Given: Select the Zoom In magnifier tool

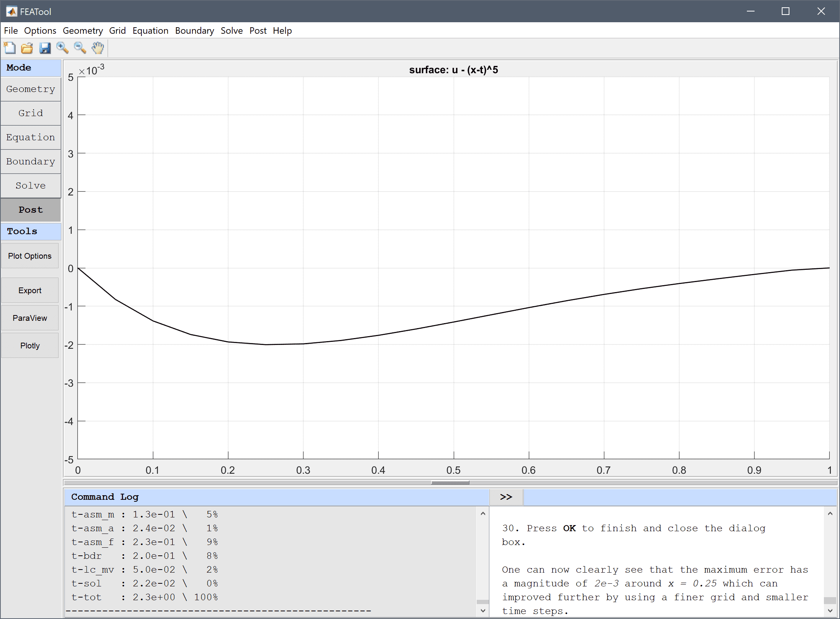Looking at the screenshot, I should click(62, 48).
